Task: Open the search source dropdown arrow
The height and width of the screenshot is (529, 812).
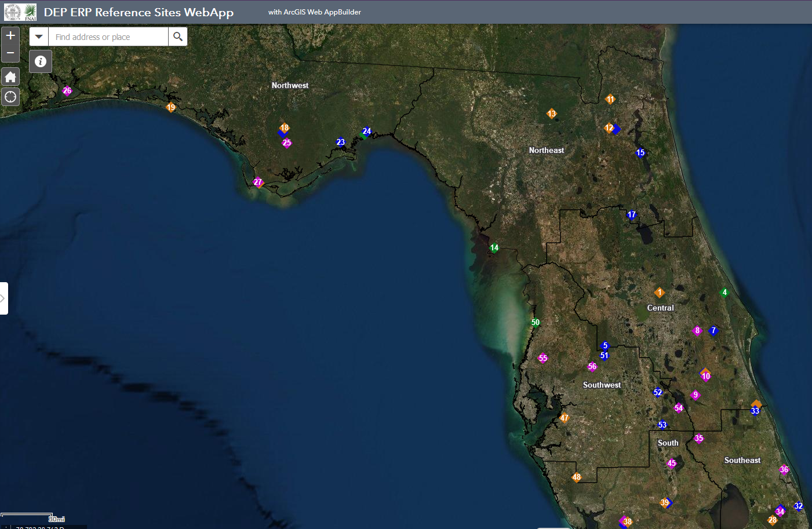Action: (39, 36)
